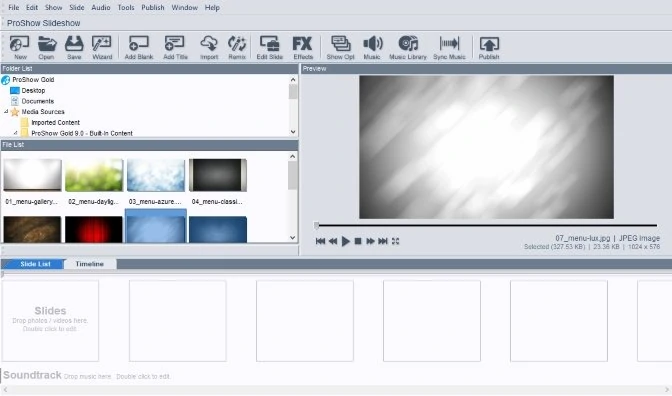Open the Show menu
The height and width of the screenshot is (396, 672).
[54, 7]
